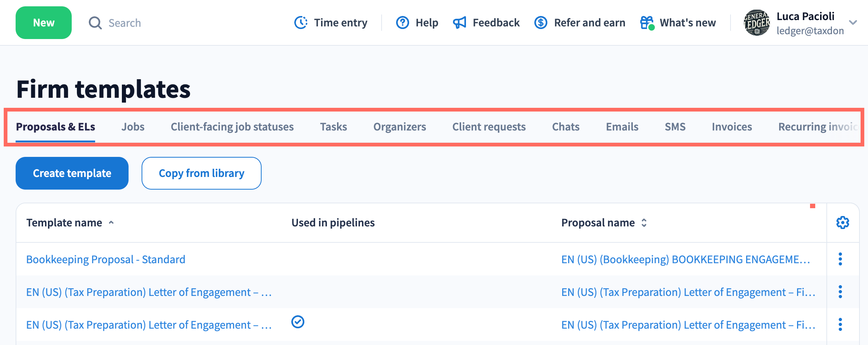Open Bookkeeping Proposal - Standard template
The image size is (868, 345).
click(106, 259)
